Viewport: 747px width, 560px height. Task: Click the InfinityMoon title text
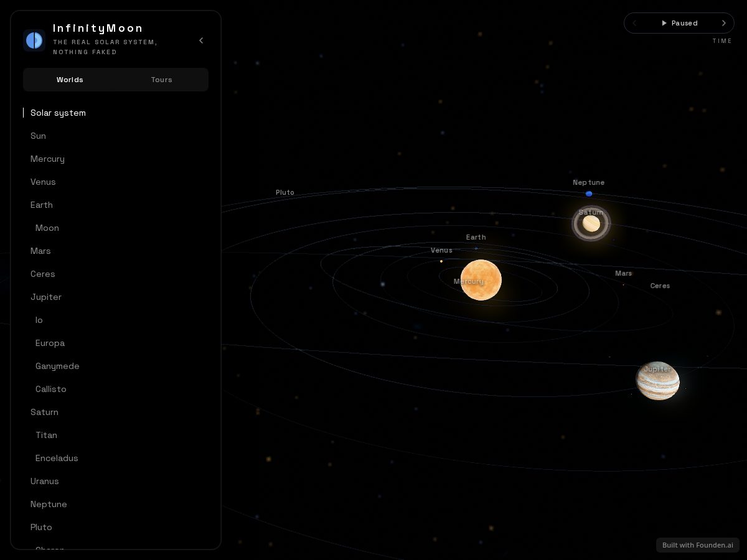coord(98,28)
